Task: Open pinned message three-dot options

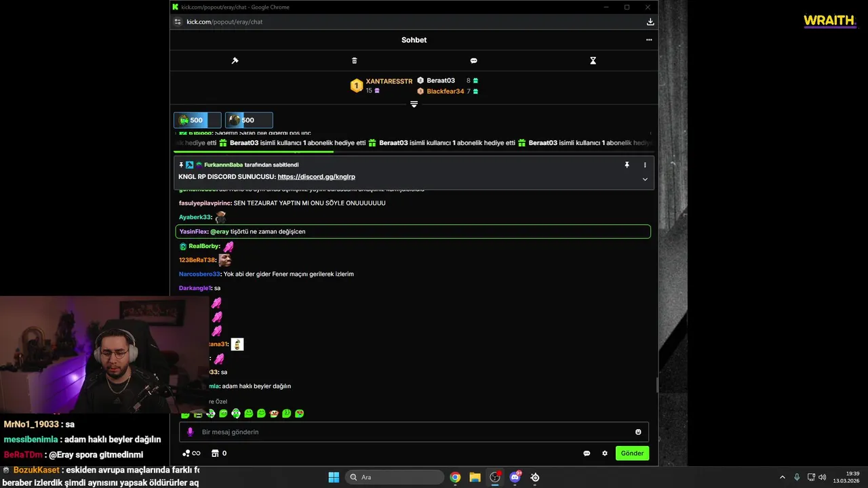Action: [645, 165]
